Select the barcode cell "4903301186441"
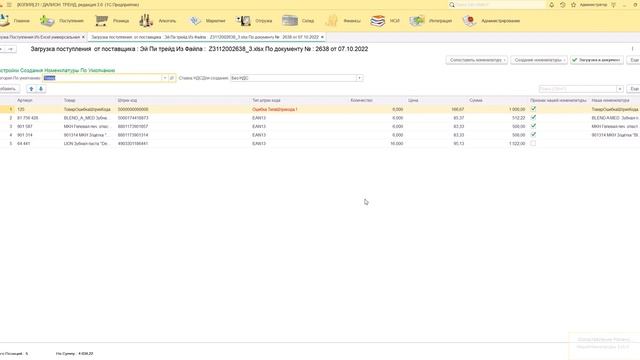Screen dimensions: 640x360 (133, 143)
